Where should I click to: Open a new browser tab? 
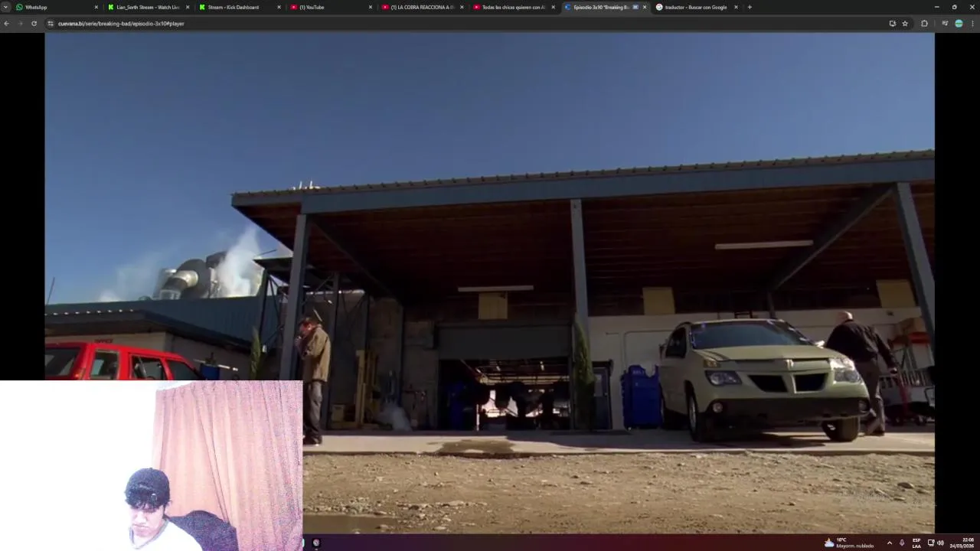point(750,7)
